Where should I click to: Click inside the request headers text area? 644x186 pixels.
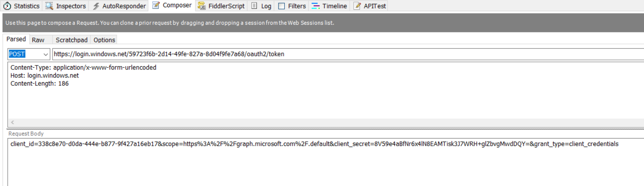319,100
